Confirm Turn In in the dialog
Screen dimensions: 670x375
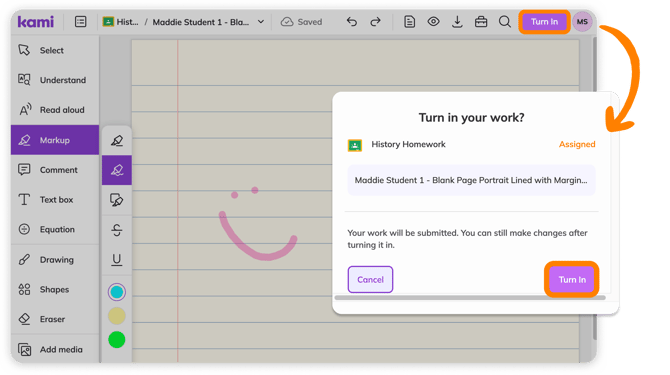point(572,280)
